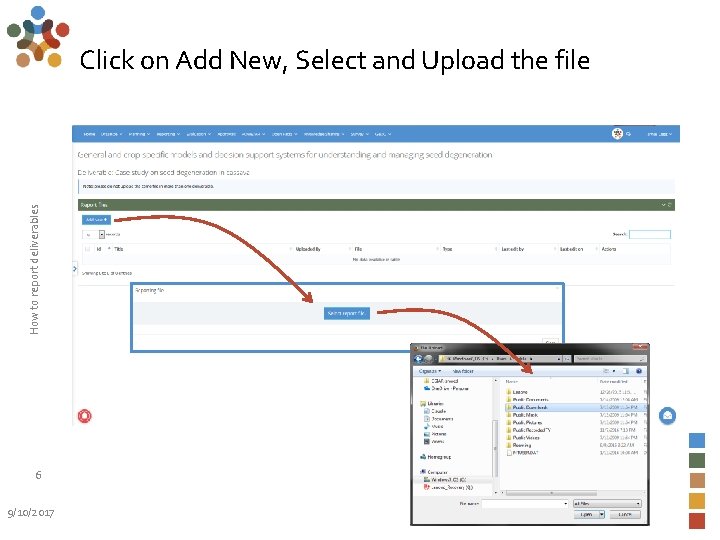Click the red lifebuoy help icon
Screen dimensions: 720x540
(84, 416)
